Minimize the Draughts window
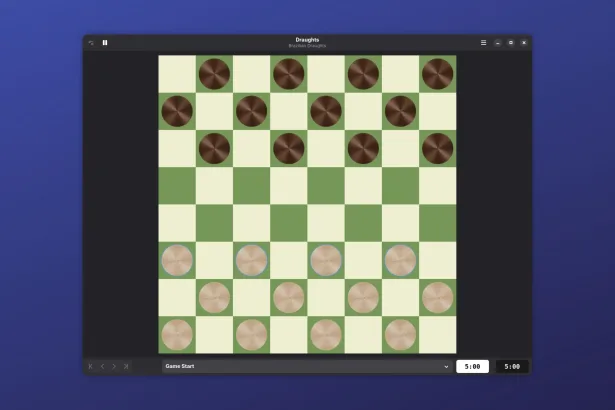The height and width of the screenshot is (410, 615). (498, 43)
